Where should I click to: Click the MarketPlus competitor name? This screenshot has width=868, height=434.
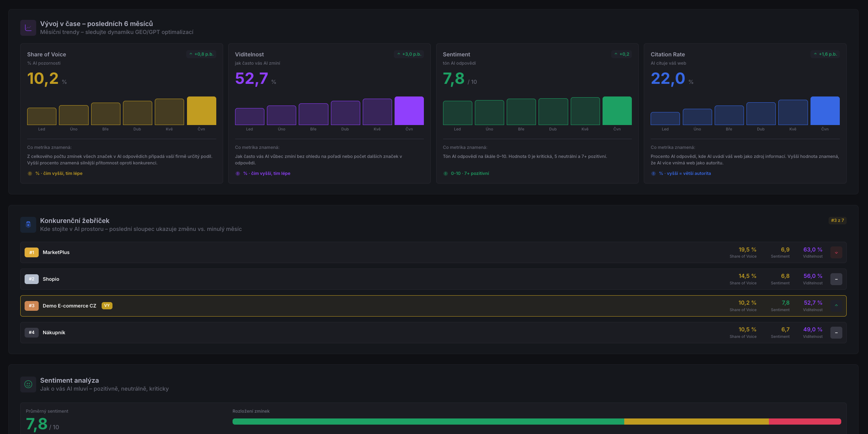click(56, 253)
